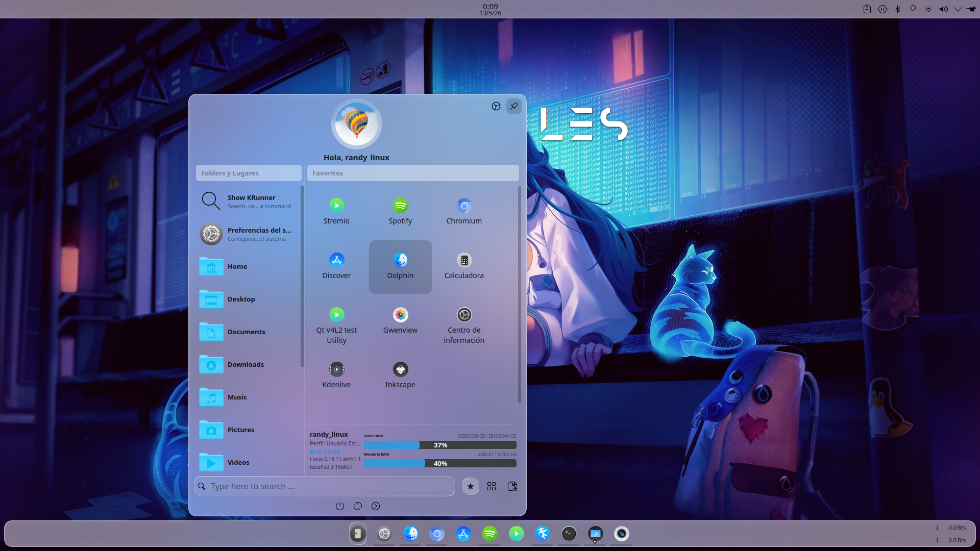Click the Linux 6.19.11-arch1-1 kernel text
This screenshot has width=980, height=551.
(x=335, y=459)
